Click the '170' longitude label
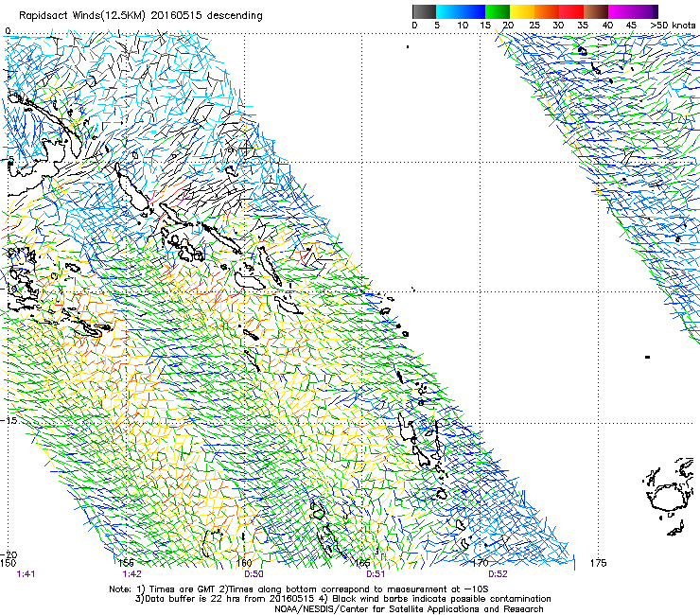 481,563
